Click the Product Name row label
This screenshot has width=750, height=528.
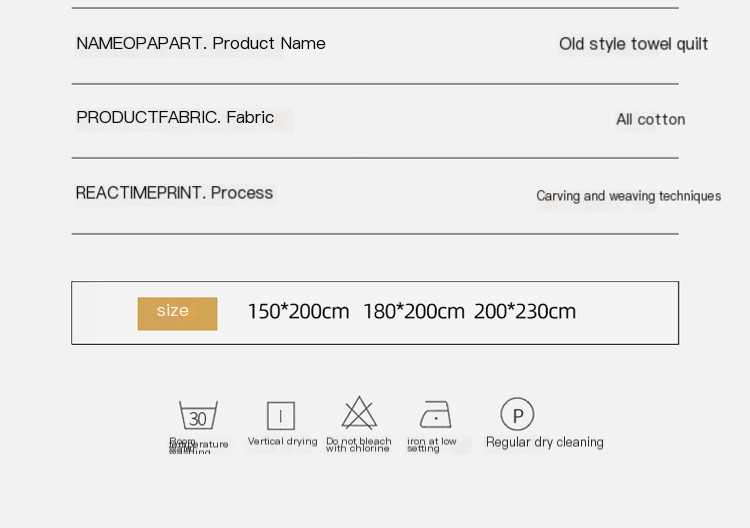201,44
